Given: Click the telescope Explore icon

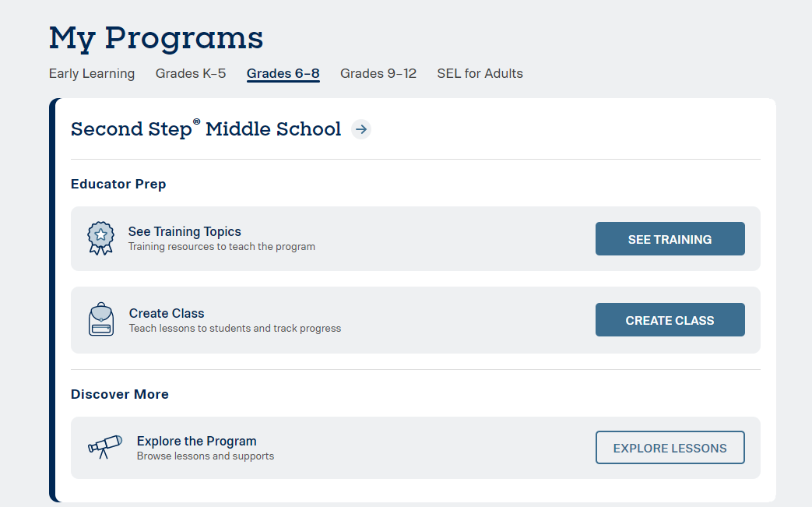Looking at the screenshot, I should [x=104, y=446].
